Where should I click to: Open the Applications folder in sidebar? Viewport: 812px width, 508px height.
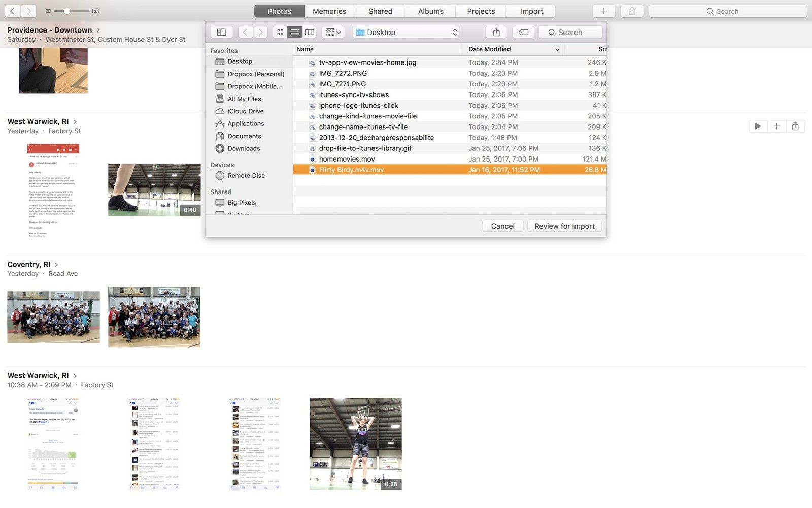(x=246, y=123)
